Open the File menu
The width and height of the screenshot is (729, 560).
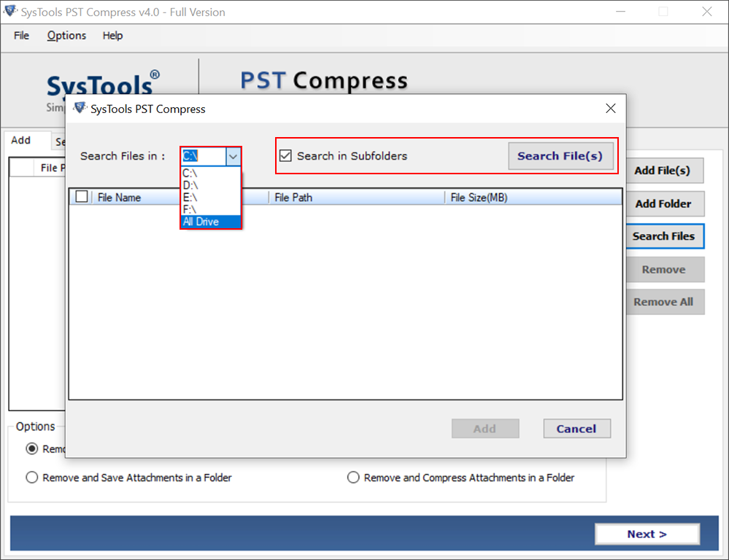point(21,35)
